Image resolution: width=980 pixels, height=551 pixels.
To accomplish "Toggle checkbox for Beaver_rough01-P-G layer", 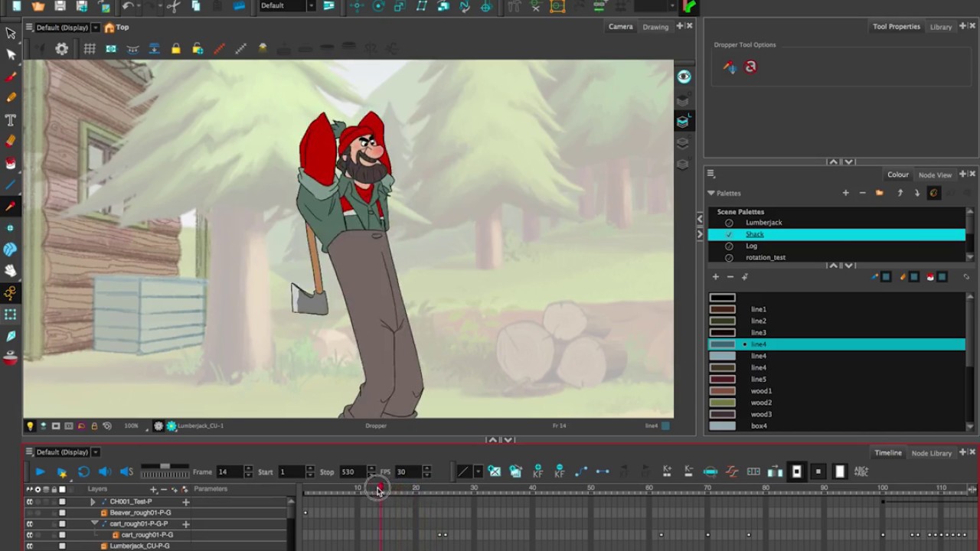I will (62, 513).
